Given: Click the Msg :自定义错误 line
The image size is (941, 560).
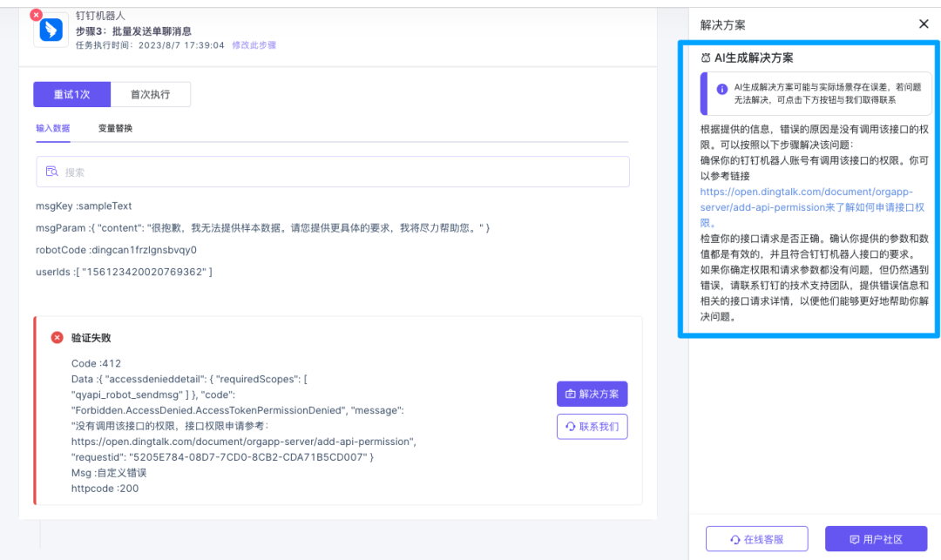Looking at the screenshot, I should (109, 472).
